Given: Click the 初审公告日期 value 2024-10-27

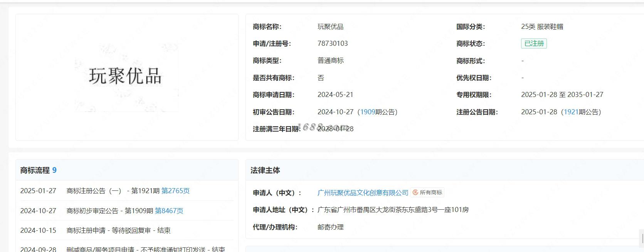Looking at the screenshot, I should [x=335, y=112].
